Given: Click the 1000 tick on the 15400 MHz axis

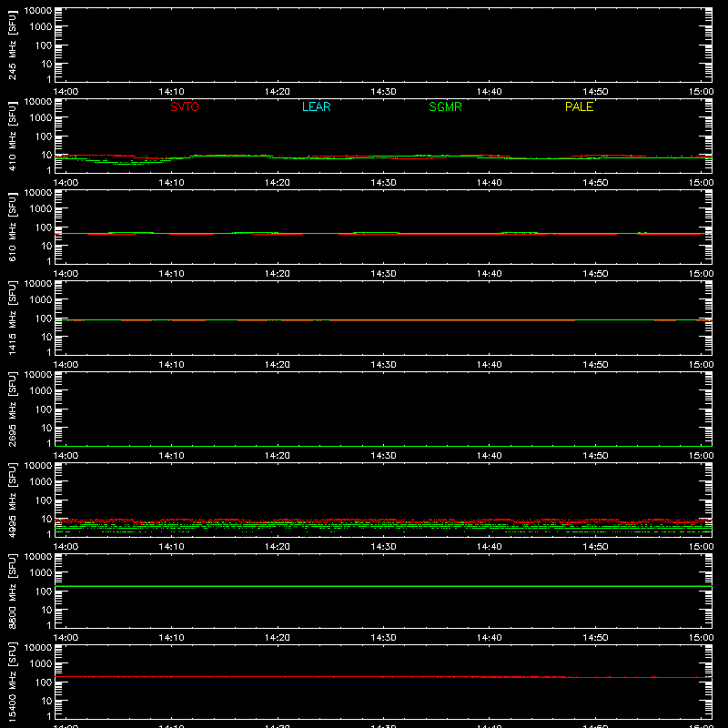Looking at the screenshot, I should pyautogui.click(x=41, y=664).
